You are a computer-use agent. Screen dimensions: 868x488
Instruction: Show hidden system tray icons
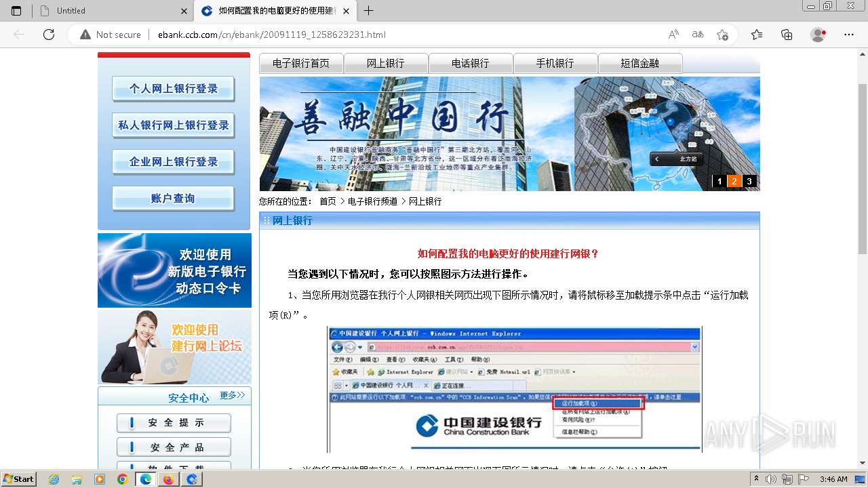(x=756, y=479)
